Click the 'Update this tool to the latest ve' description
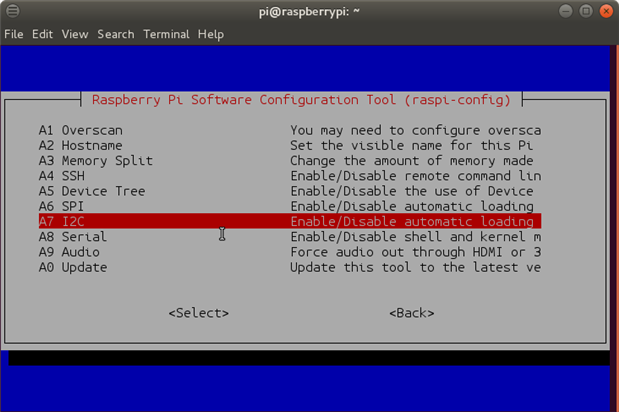Image resolution: width=619 pixels, height=412 pixels. (416, 267)
